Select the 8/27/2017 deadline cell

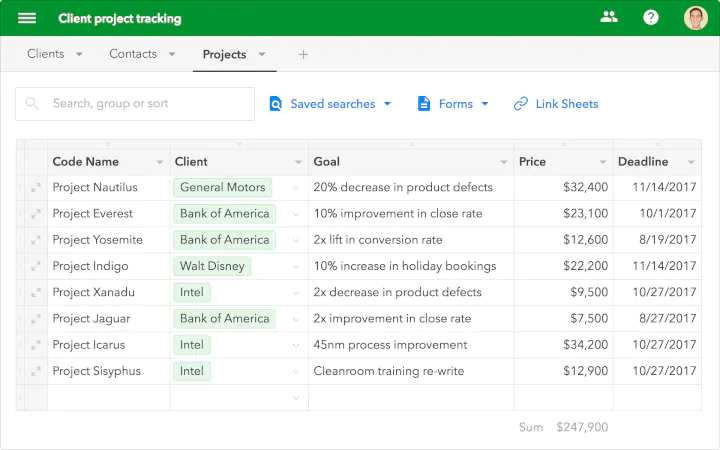tap(657, 319)
